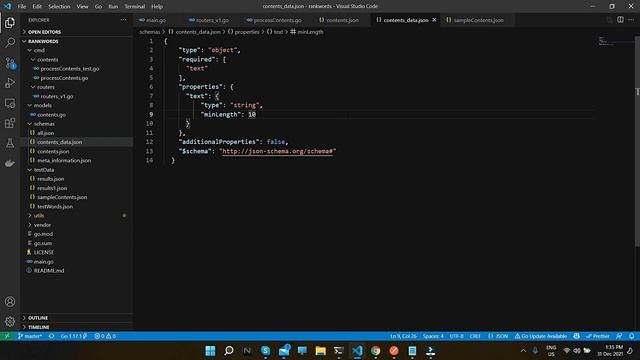Screen dimensions: 640x360
Task: Click master branch in status bar
Action: (30, 336)
